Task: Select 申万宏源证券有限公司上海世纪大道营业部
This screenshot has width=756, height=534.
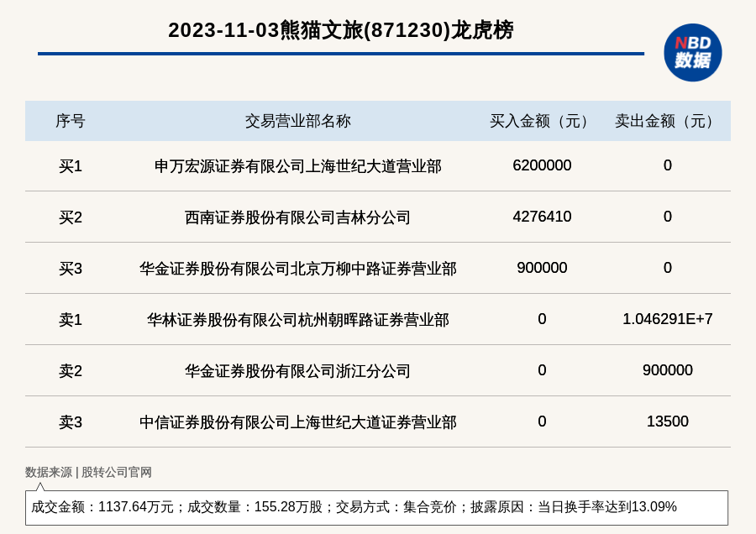Action: pyautogui.click(x=298, y=166)
